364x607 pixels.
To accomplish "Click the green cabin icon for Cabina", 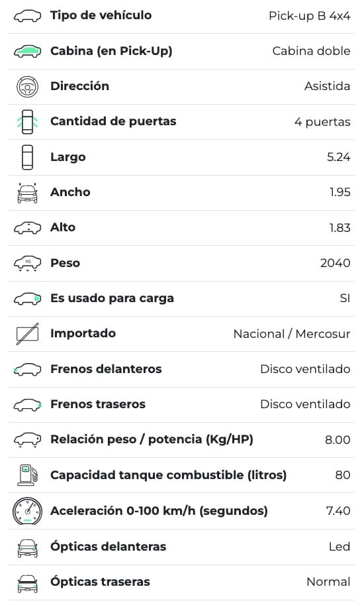I will click(27, 52).
